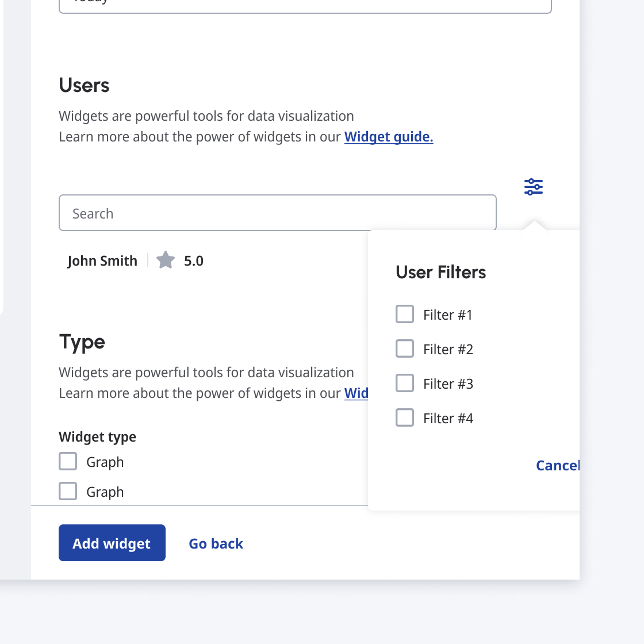Select the John Smith user entry
The height and width of the screenshot is (644, 644).
pyautogui.click(x=102, y=261)
